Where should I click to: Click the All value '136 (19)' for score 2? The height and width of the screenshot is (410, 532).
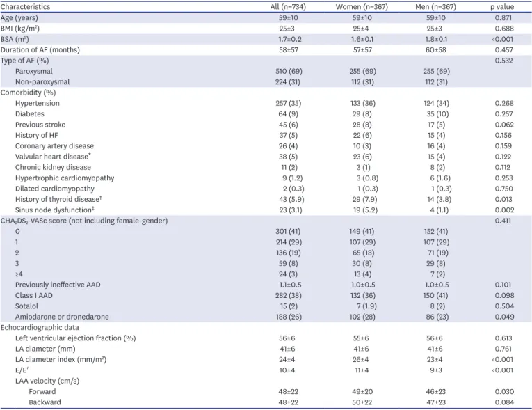coord(288,253)
